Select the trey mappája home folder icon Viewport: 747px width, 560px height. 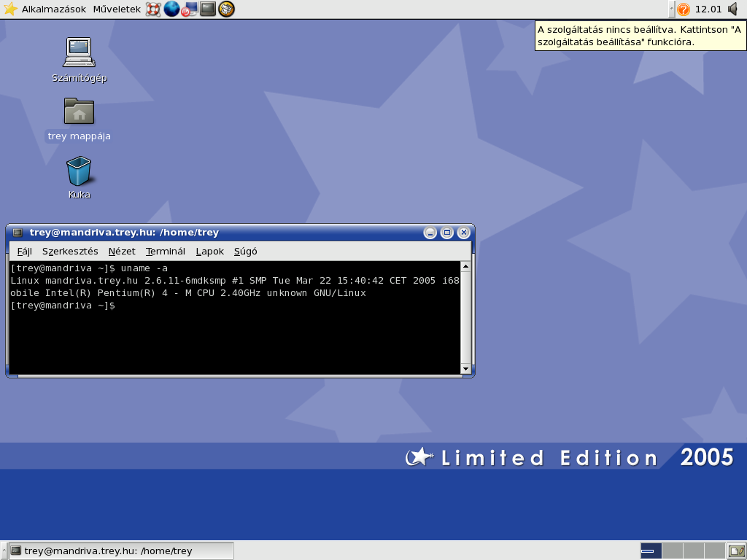pyautogui.click(x=79, y=119)
